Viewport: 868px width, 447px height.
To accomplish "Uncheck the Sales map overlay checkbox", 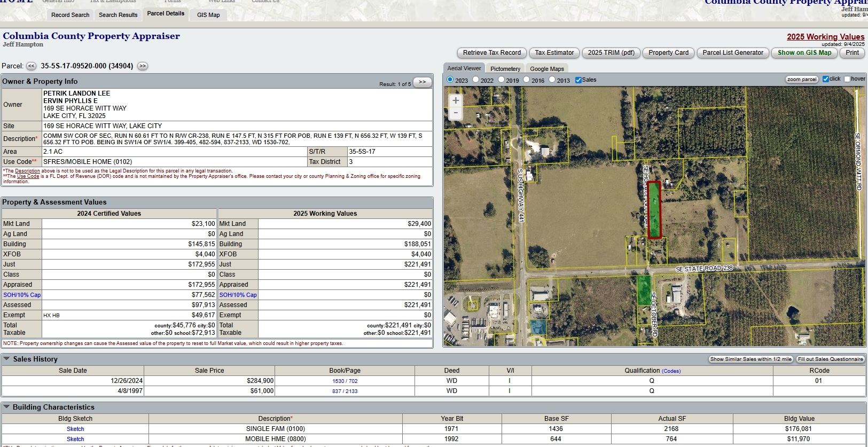I will [x=578, y=80].
